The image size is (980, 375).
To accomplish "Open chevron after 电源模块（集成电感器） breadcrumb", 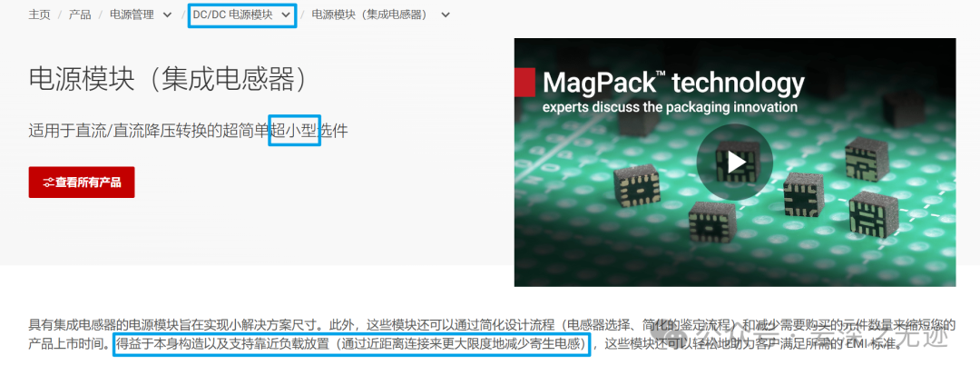I will [445, 15].
